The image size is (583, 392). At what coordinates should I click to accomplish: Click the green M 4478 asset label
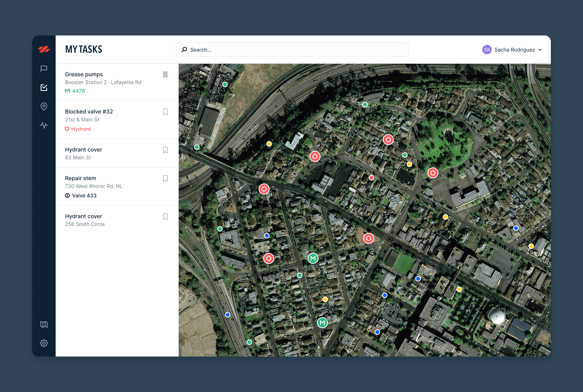coord(75,91)
